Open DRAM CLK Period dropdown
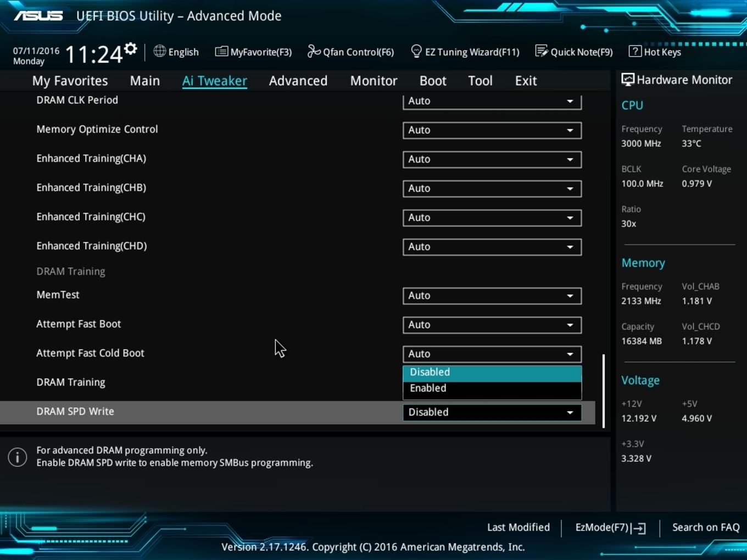 coord(492,101)
